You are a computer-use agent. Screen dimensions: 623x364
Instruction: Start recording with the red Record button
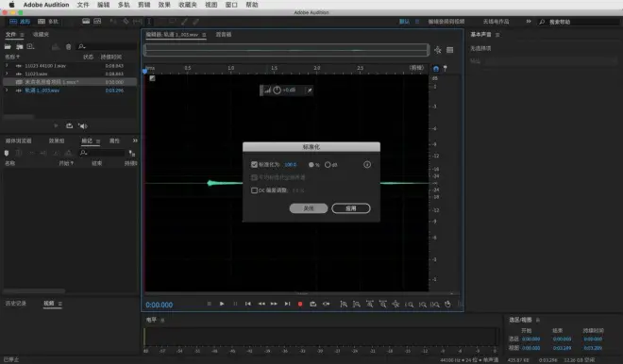tap(300, 304)
